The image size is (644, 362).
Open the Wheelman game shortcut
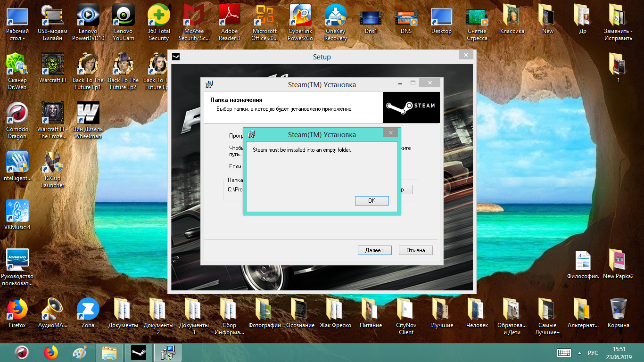click(88, 120)
